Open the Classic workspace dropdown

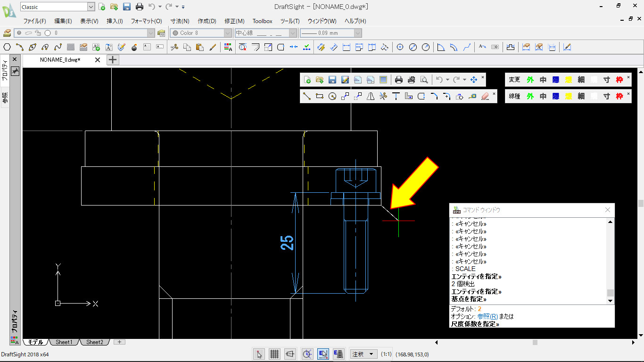click(x=91, y=7)
